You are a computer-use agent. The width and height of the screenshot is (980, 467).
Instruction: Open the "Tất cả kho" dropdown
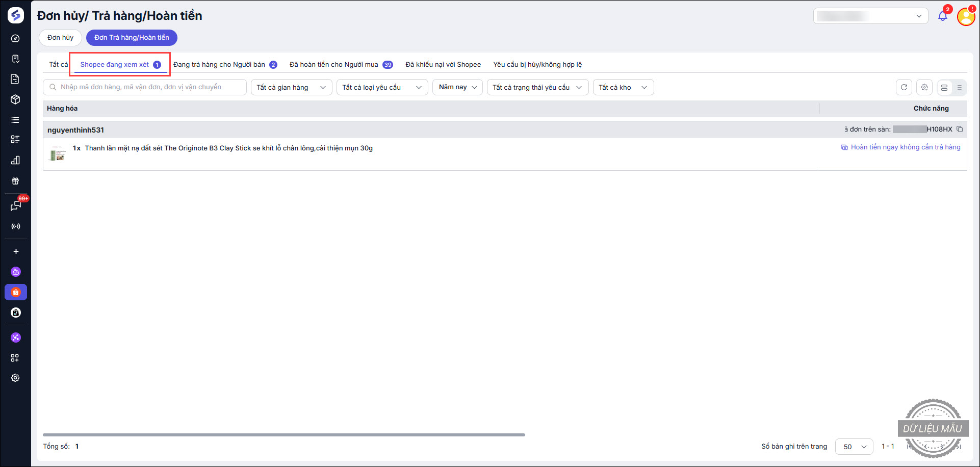click(x=624, y=87)
